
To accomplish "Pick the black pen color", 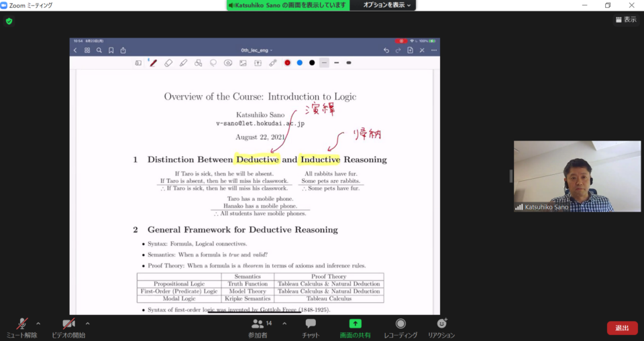I will [312, 63].
